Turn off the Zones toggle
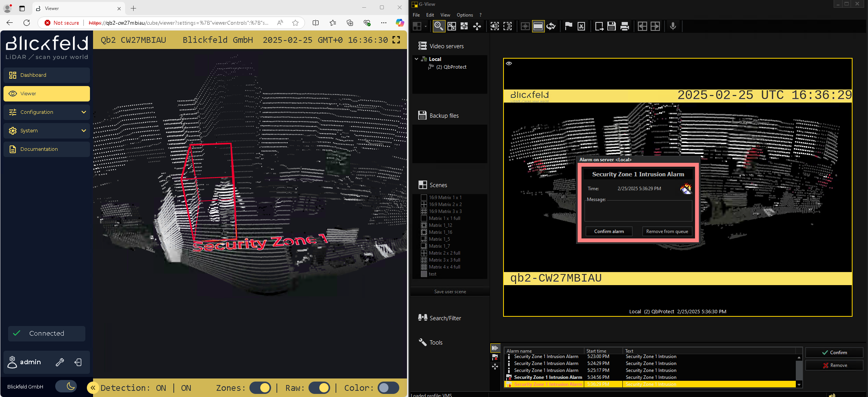 point(260,388)
